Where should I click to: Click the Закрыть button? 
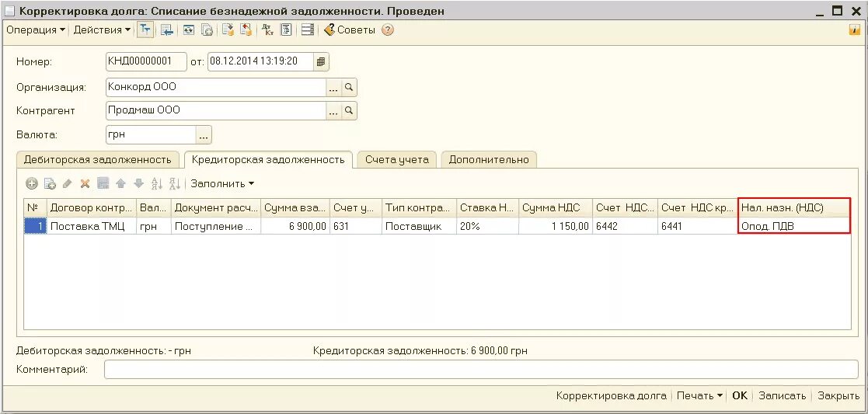tap(838, 395)
